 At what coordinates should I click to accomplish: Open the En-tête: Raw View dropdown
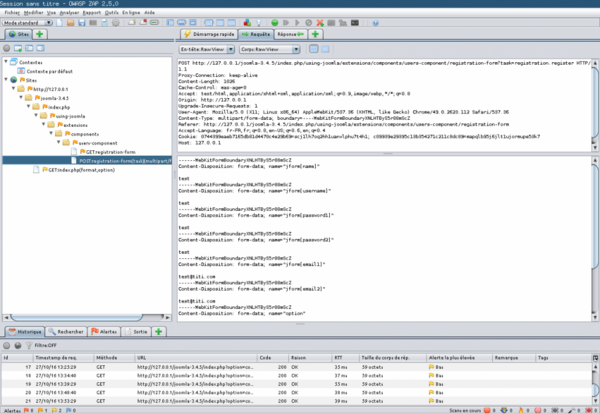pos(207,49)
